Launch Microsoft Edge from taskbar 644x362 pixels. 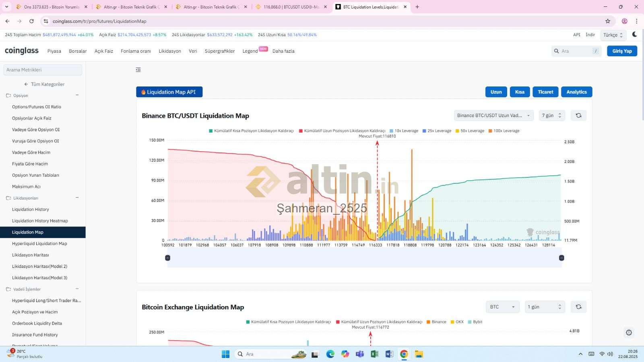tap(330, 354)
